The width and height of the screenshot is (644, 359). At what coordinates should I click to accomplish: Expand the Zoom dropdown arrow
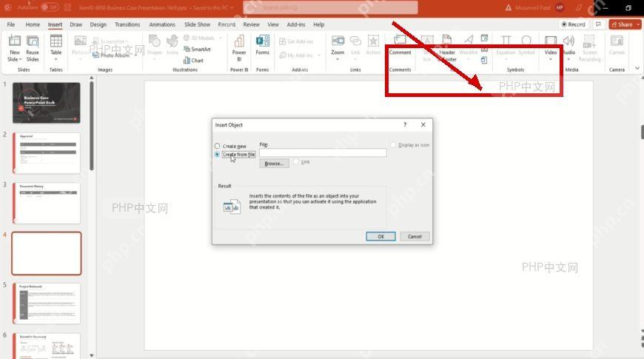pos(338,60)
